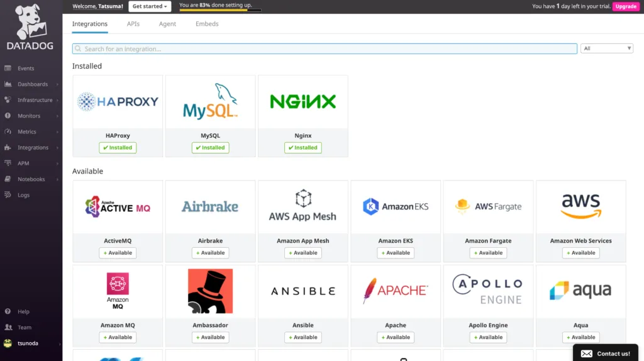This screenshot has height=361, width=644.
Task: Open the Apache feather logo tile
Action: tap(396, 291)
